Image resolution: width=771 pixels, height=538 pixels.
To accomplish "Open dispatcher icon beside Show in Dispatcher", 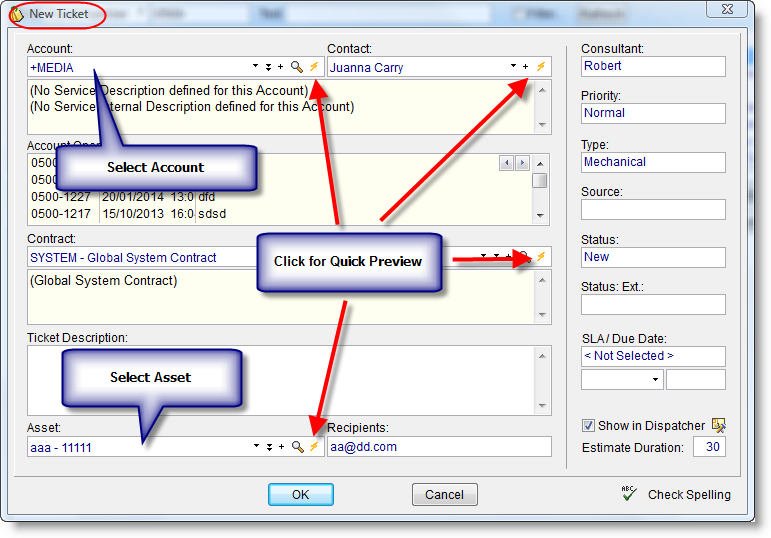I will (719, 426).
